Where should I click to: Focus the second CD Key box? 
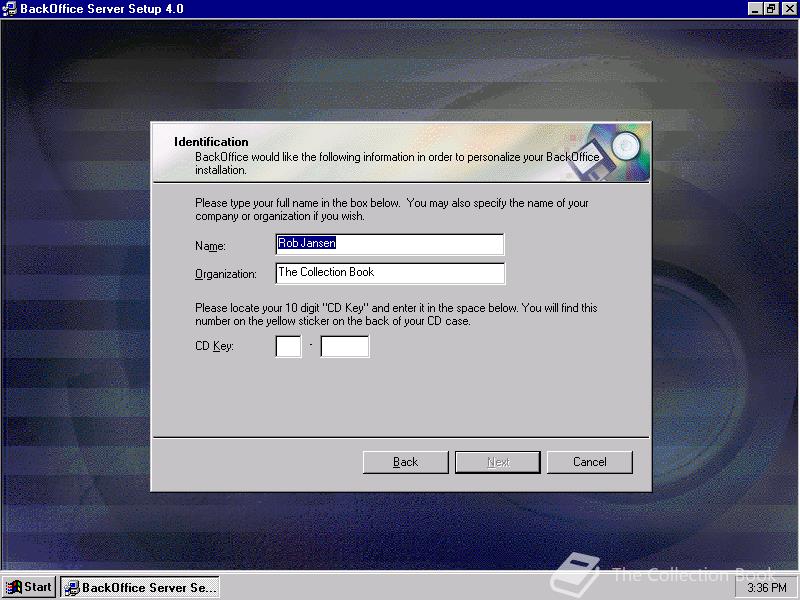tap(344, 346)
